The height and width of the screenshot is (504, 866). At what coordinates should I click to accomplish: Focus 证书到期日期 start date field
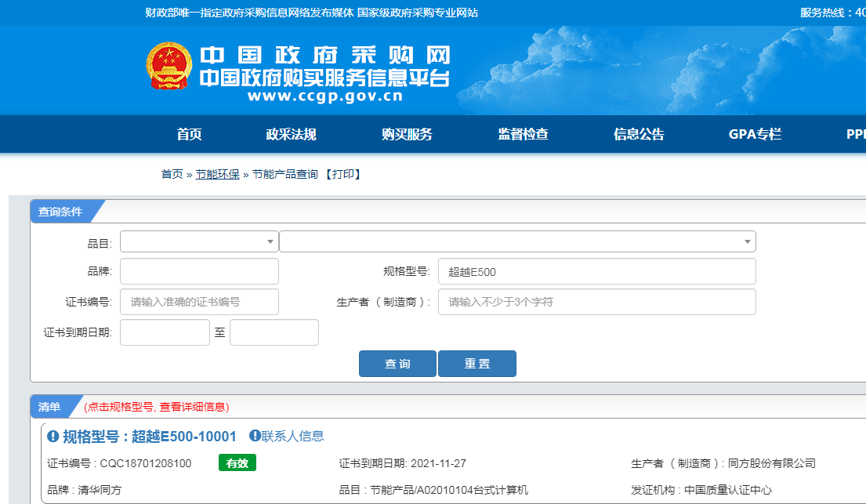pyautogui.click(x=165, y=332)
